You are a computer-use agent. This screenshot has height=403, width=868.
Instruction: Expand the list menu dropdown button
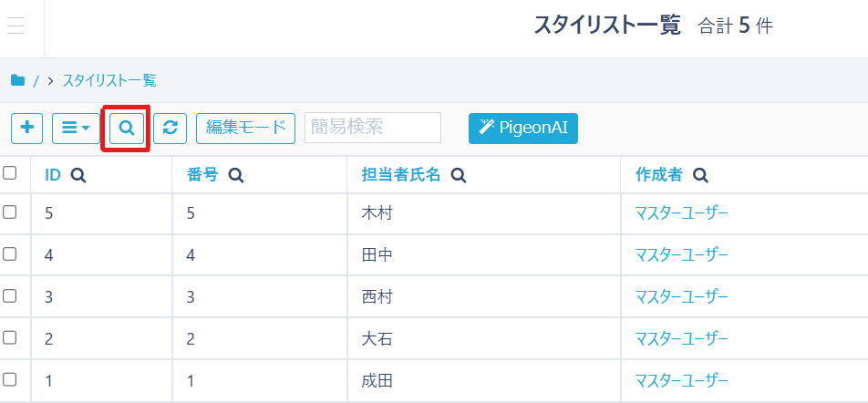coord(75,129)
